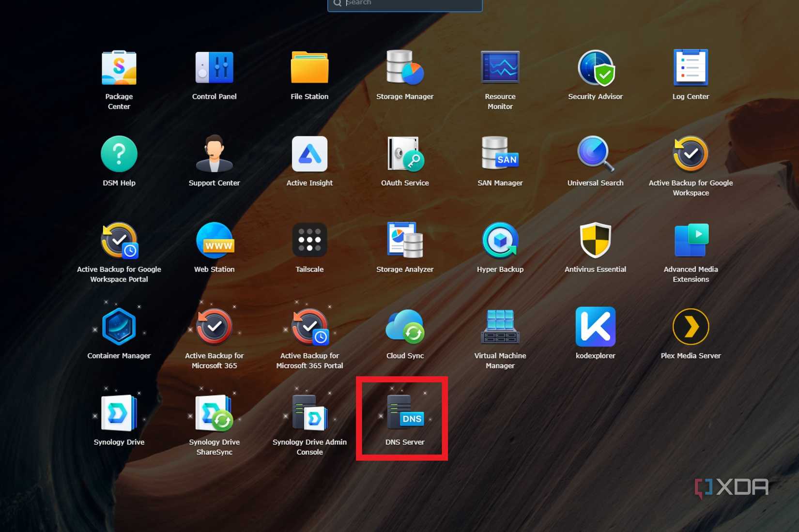The height and width of the screenshot is (532, 799).
Task: Open Virtual Machine Manager
Action: pos(500,327)
